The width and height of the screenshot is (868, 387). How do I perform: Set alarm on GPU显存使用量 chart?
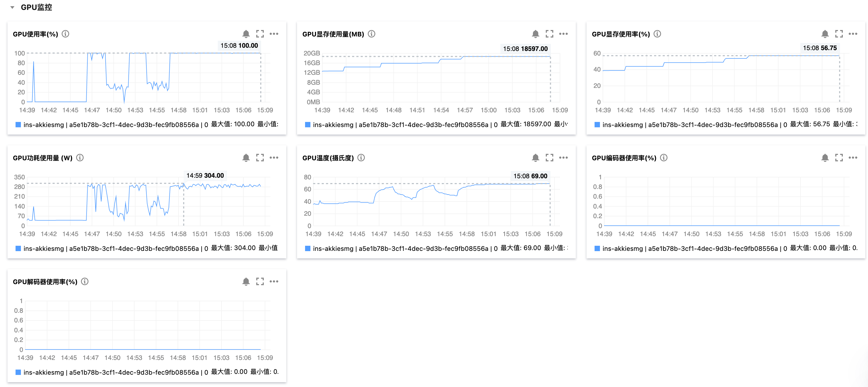pyautogui.click(x=535, y=34)
